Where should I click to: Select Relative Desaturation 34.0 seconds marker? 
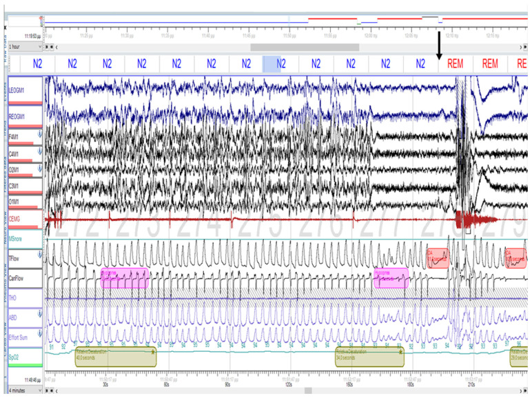[x=370, y=357]
